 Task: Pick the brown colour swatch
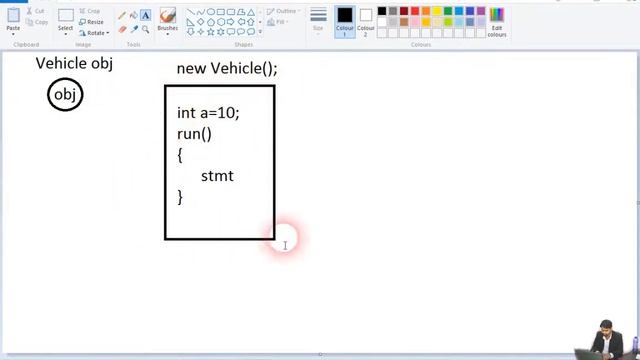[404, 22]
